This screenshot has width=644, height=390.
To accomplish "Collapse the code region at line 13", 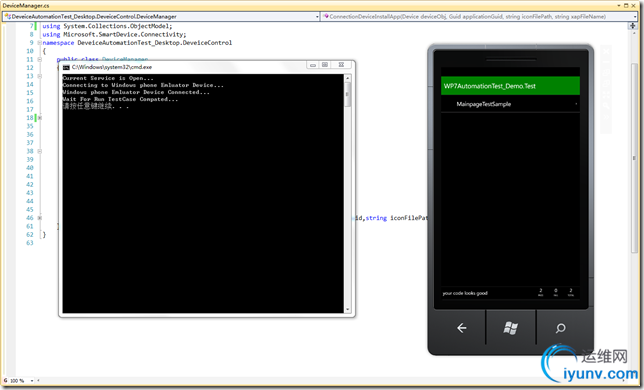I will [39, 76].
